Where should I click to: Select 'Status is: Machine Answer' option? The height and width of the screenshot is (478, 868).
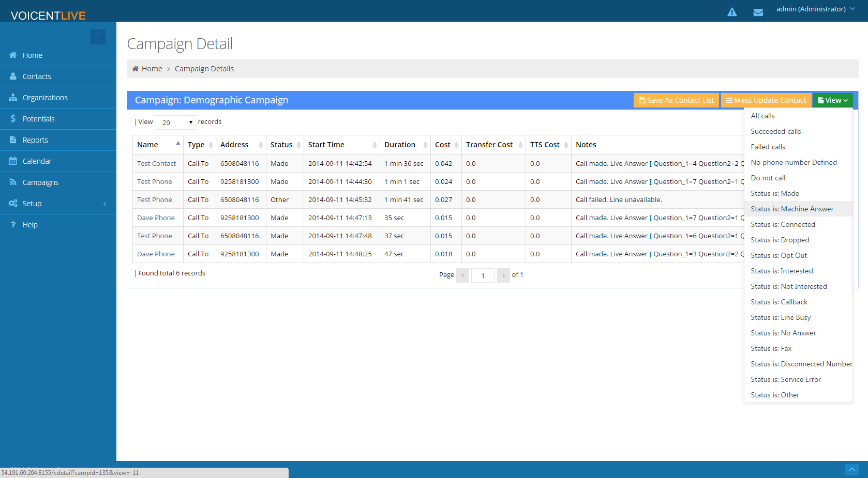[792, 209]
